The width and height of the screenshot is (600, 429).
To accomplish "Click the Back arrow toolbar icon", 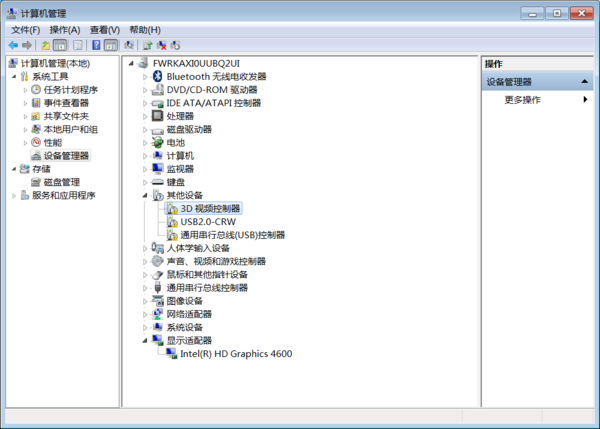I will (13, 46).
